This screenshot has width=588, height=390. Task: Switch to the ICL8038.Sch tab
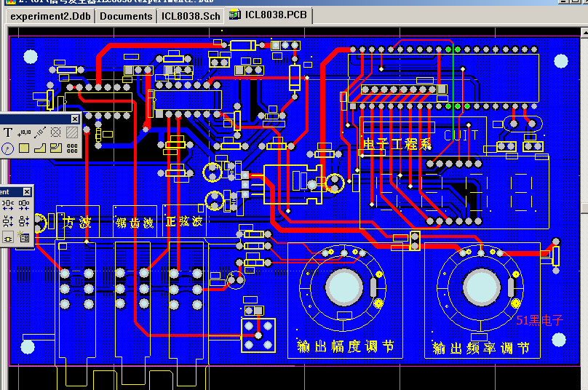[x=191, y=15]
